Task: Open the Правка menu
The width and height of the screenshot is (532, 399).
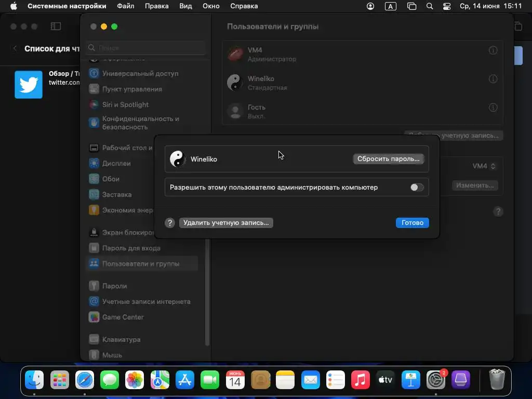Action: coord(156,6)
